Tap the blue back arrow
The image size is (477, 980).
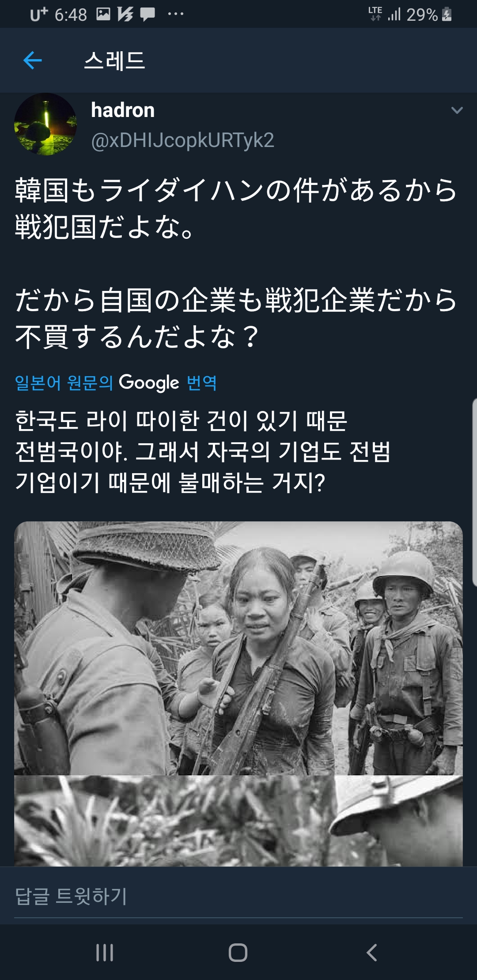32,60
